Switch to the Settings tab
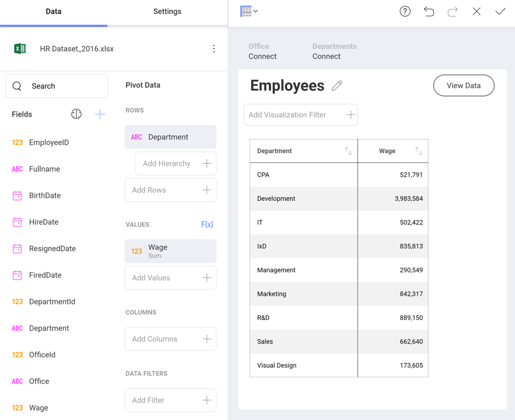515x420 pixels. pos(167,11)
